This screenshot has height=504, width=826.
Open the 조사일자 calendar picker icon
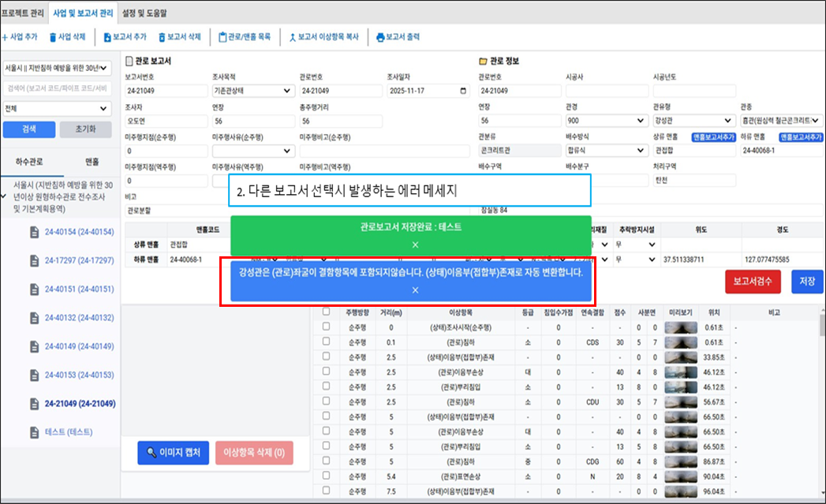463,91
